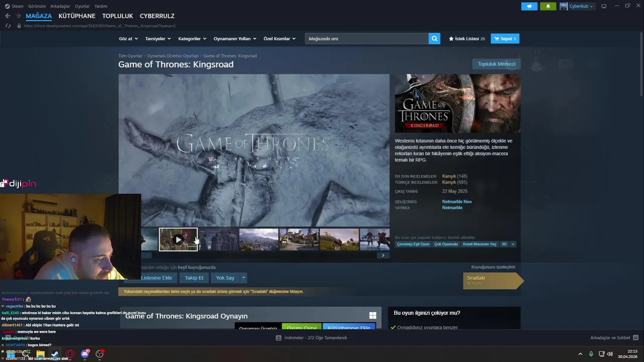Switch to the MAĞAZA tab
Image resolution: width=644 pixels, height=362 pixels.
click(39, 16)
